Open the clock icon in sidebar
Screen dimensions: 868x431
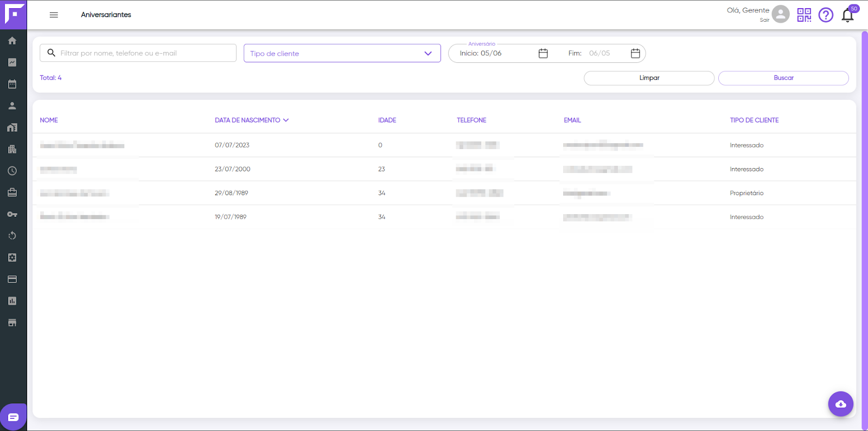tap(12, 171)
